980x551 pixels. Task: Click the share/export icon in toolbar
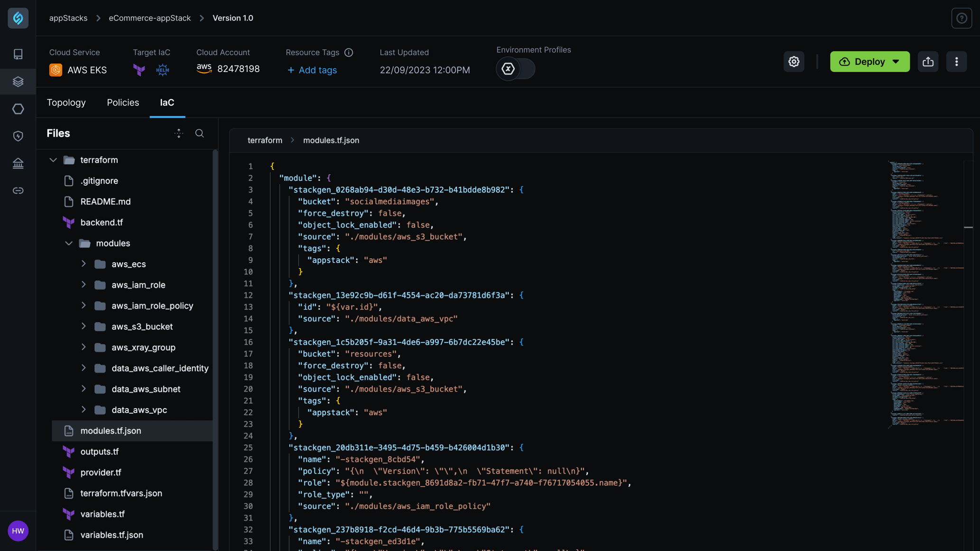pyautogui.click(x=927, y=61)
